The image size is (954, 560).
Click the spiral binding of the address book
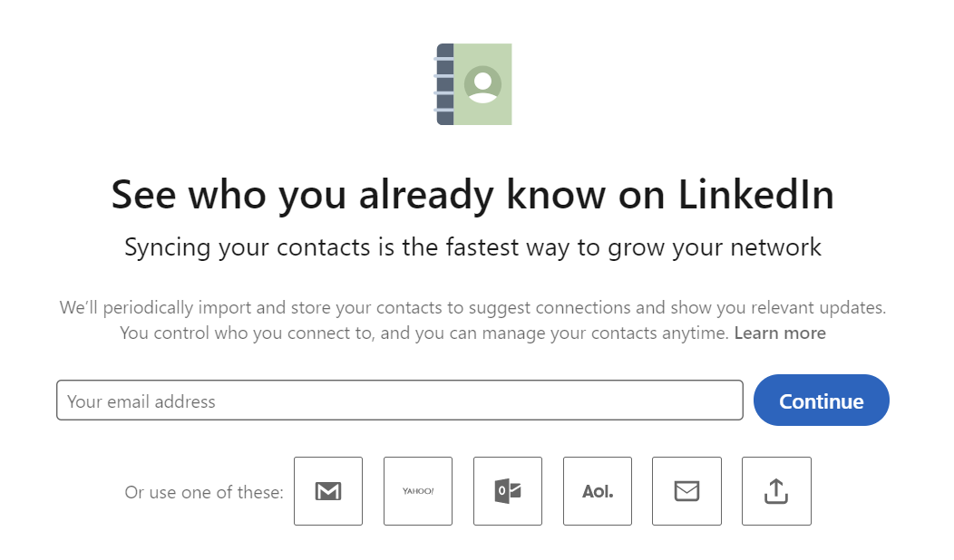pyautogui.click(x=443, y=84)
